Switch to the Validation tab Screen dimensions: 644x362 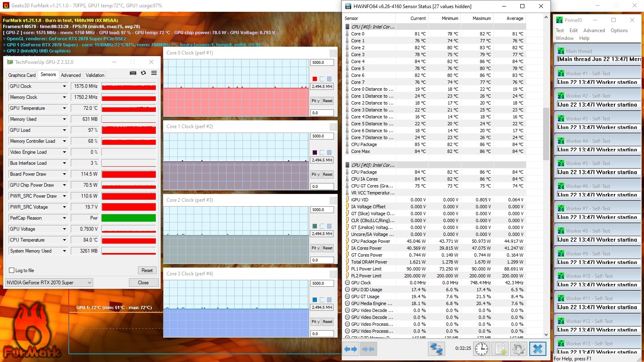(x=95, y=75)
